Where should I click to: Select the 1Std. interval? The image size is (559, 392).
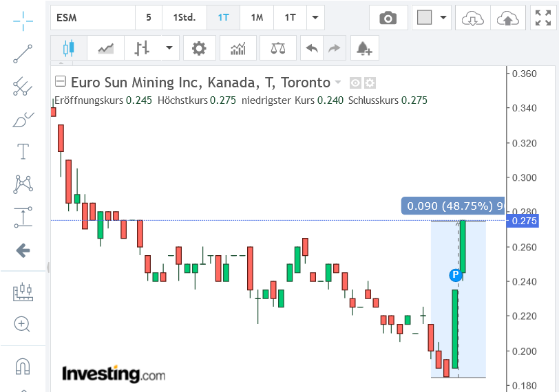(x=184, y=17)
